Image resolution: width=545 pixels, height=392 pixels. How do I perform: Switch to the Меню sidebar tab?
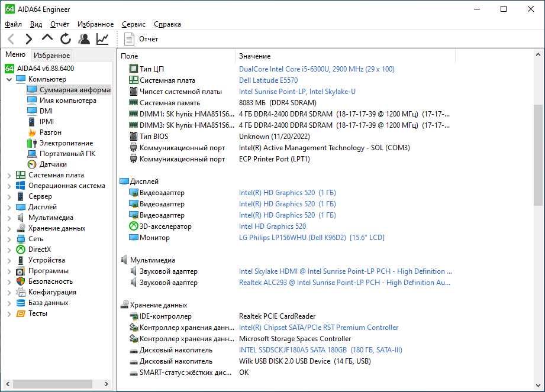tap(15, 54)
